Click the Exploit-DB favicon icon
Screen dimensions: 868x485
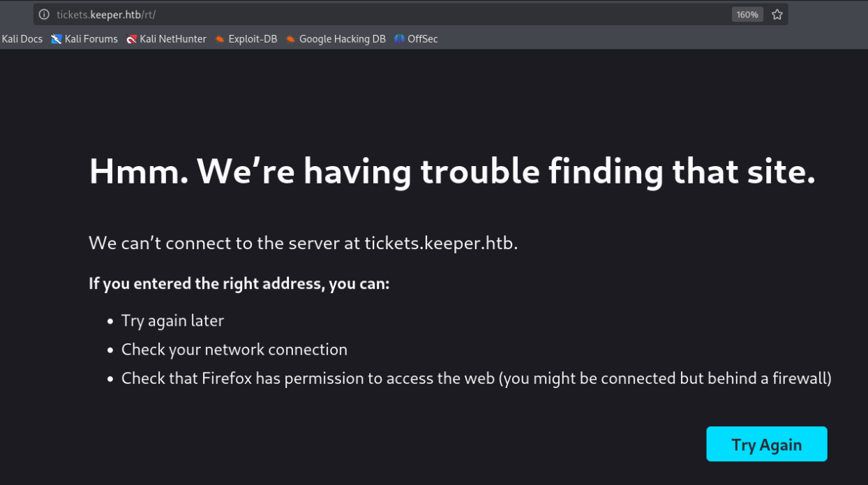[x=220, y=39]
